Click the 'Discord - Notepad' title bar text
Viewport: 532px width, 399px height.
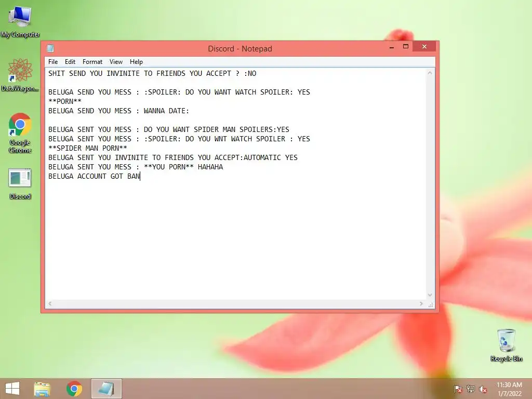(240, 48)
